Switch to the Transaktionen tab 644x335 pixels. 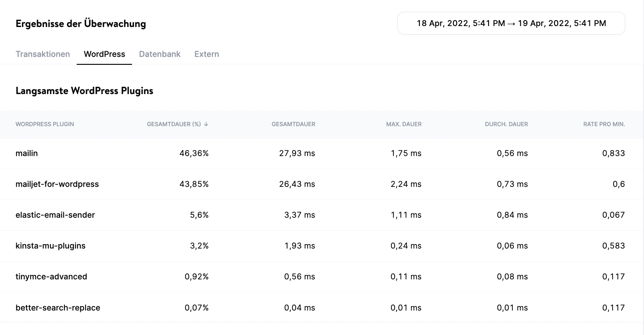click(43, 54)
